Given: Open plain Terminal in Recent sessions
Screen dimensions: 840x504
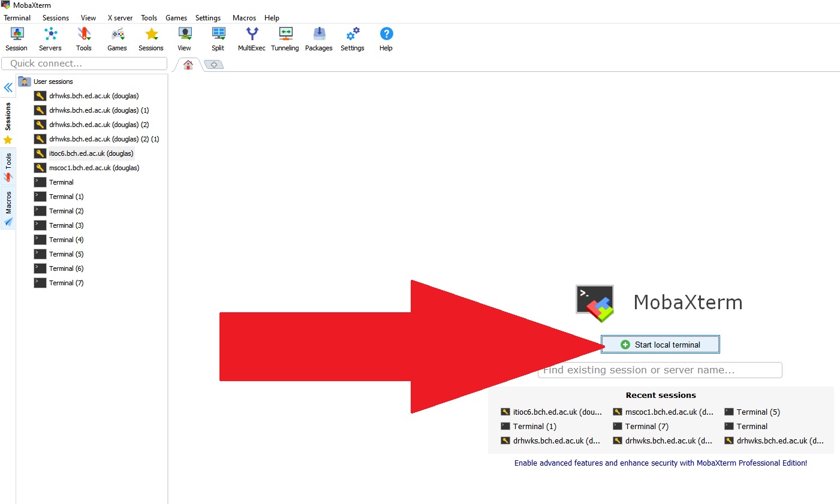Looking at the screenshot, I should 746,426.
